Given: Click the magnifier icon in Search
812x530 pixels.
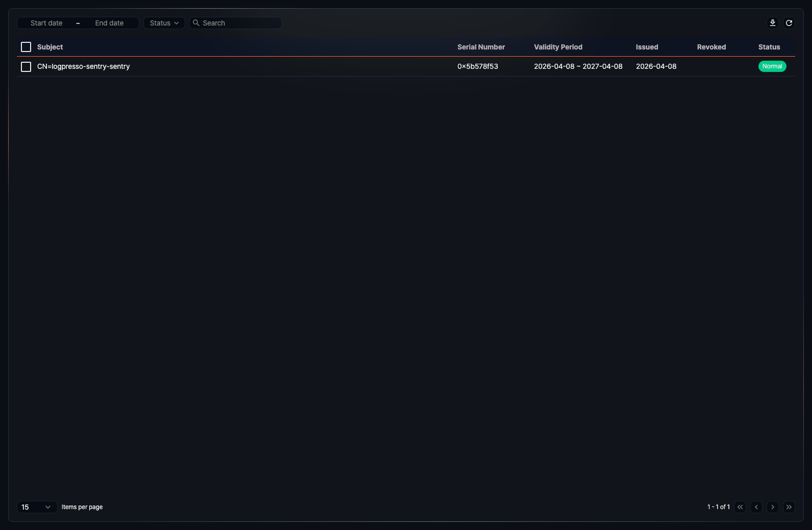Looking at the screenshot, I should pyautogui.click(x=196, y=23).
